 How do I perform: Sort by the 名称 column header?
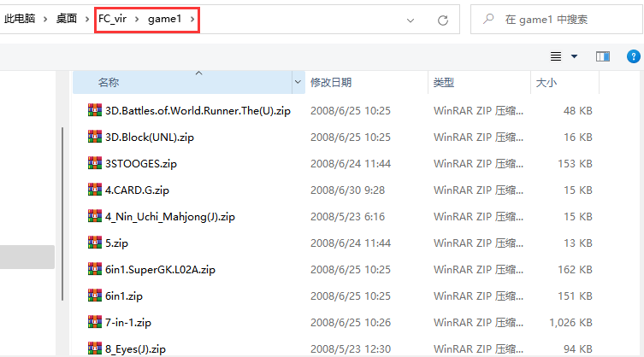tap(182, 82)
